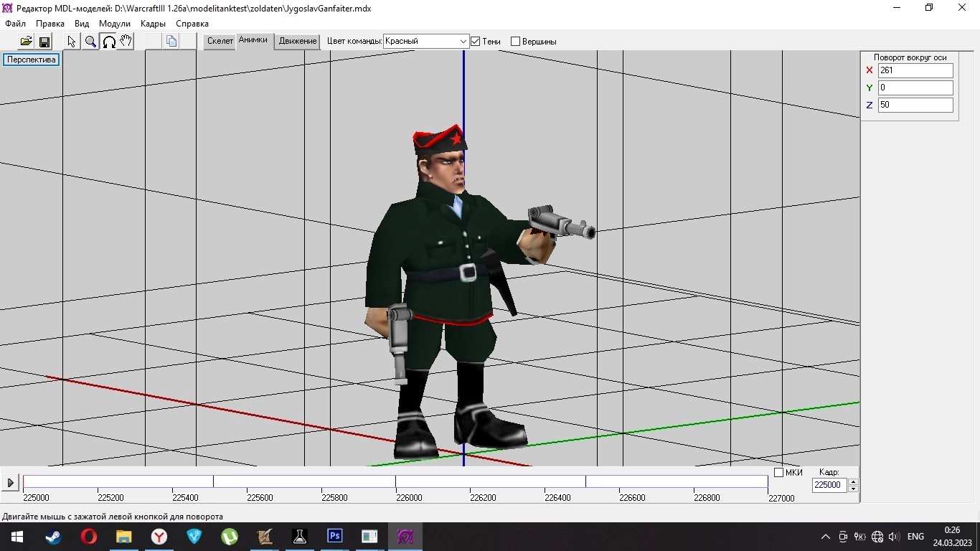The width and height of the screenshot is (980, 551).
Task: Enable the МКИ checkbox
Action: point(778,472)
